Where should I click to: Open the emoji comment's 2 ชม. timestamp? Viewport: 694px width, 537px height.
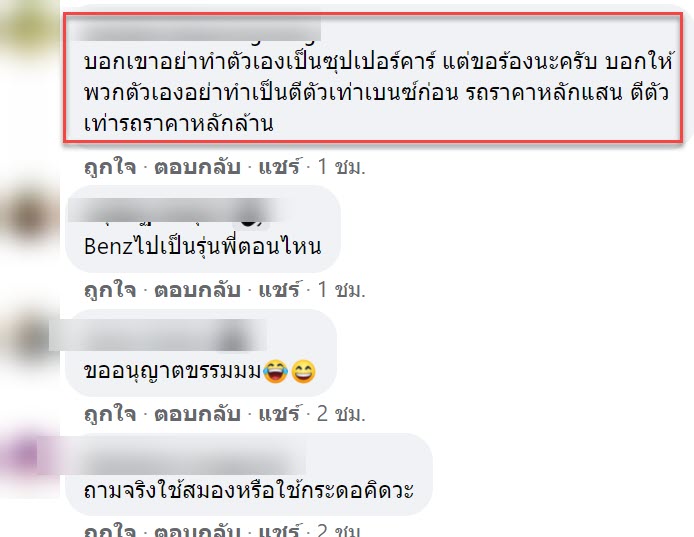(341, 414)
